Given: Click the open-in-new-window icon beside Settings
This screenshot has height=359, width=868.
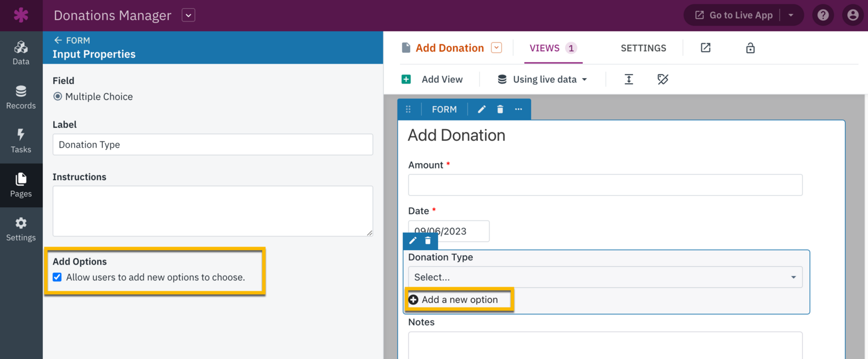Looking at the screenshot, I should point(705,48).
